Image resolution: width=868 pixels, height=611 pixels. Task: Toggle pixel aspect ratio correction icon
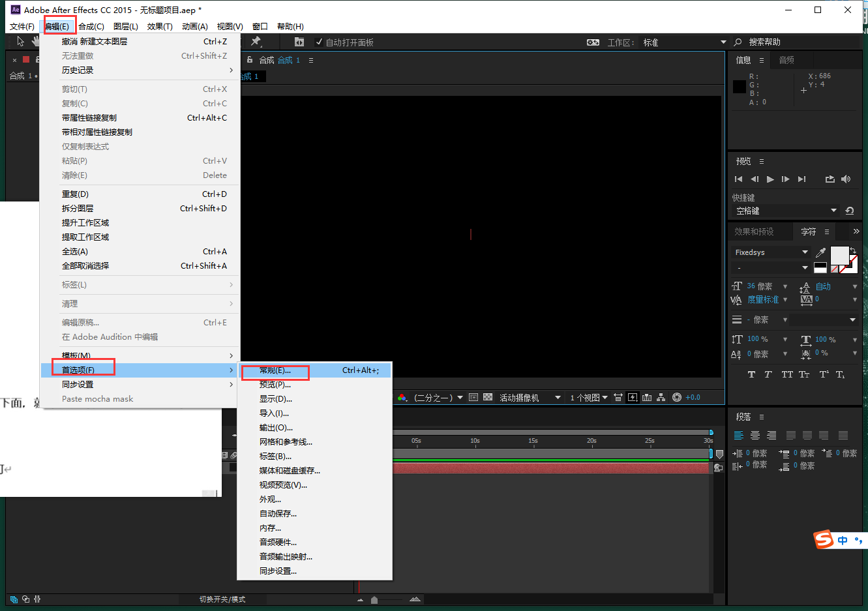(x=618, y=397)
